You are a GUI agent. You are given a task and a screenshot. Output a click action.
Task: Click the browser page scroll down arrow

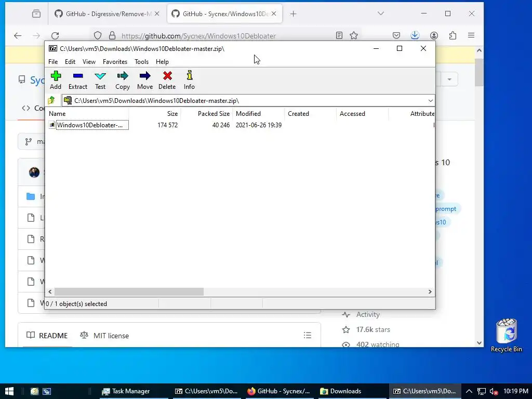(479, 343)
